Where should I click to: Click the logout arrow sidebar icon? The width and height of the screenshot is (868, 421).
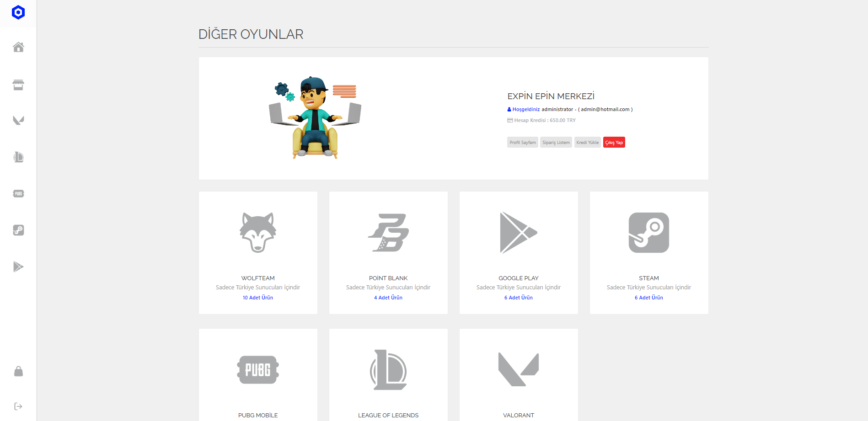pos(18,406)
